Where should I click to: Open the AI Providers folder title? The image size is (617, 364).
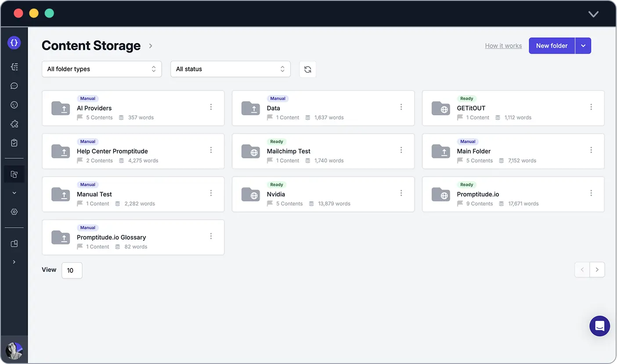(94, 108)
